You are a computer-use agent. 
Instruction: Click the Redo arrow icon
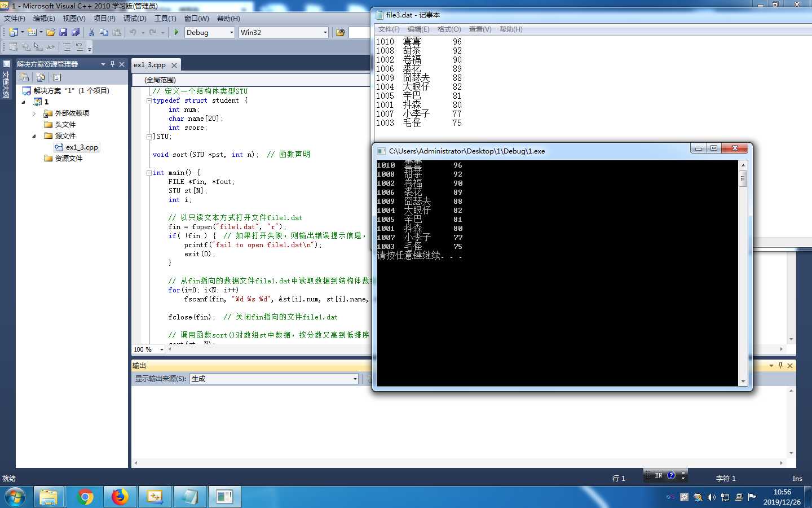pos(153,33)
